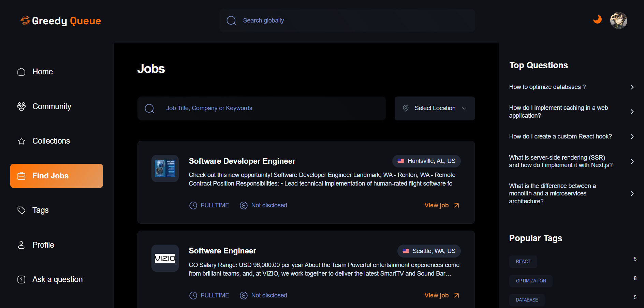Click the Greedy Queue logo

coord(61,21)
